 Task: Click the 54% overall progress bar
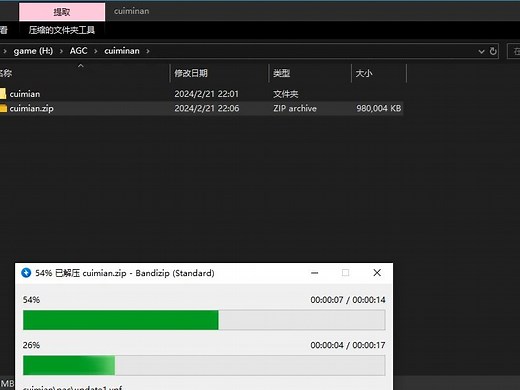click(x=204, y=320)
